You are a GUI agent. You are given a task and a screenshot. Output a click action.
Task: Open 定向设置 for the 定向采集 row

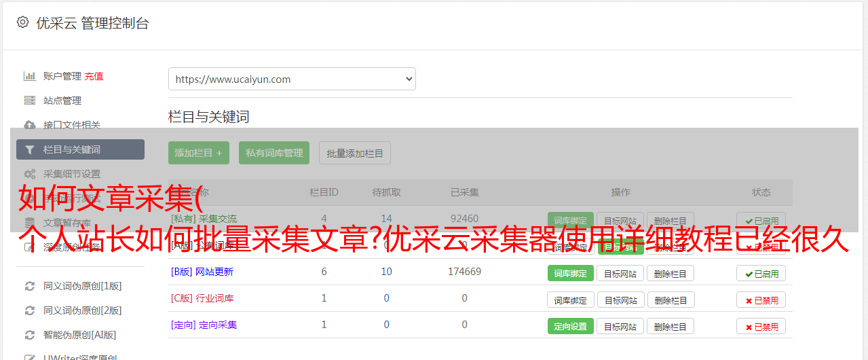[570, 326]
